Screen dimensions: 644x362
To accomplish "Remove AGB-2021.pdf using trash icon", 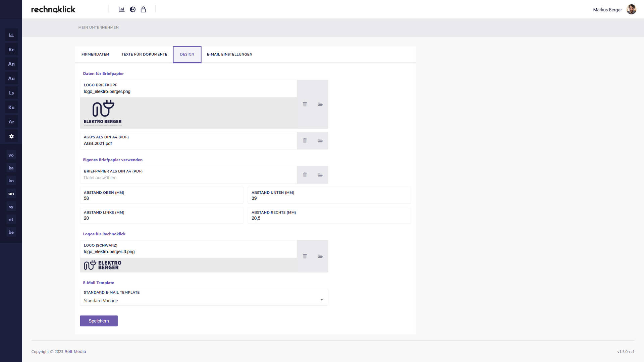I will click(305, 140).
